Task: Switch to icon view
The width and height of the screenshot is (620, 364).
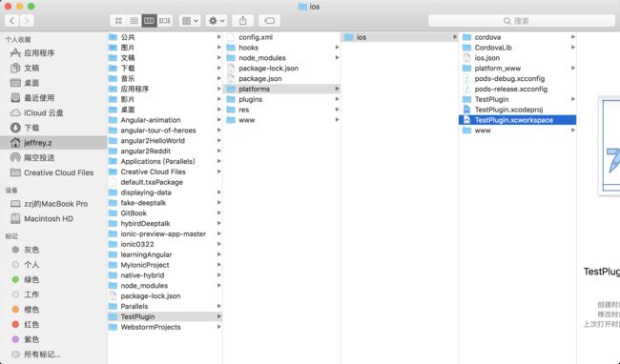Action: click(x=118, y=21)
